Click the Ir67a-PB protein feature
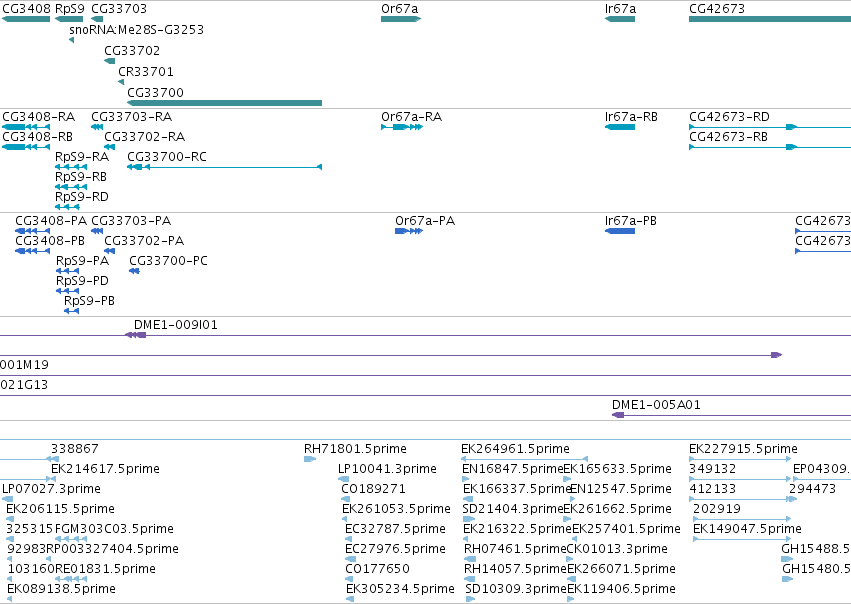 pos(620,231)
